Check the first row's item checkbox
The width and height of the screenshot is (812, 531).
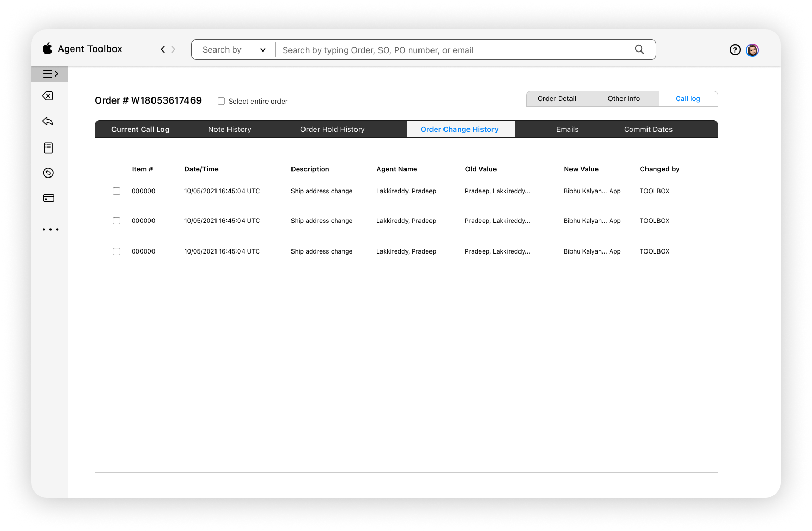pos(116,191)
